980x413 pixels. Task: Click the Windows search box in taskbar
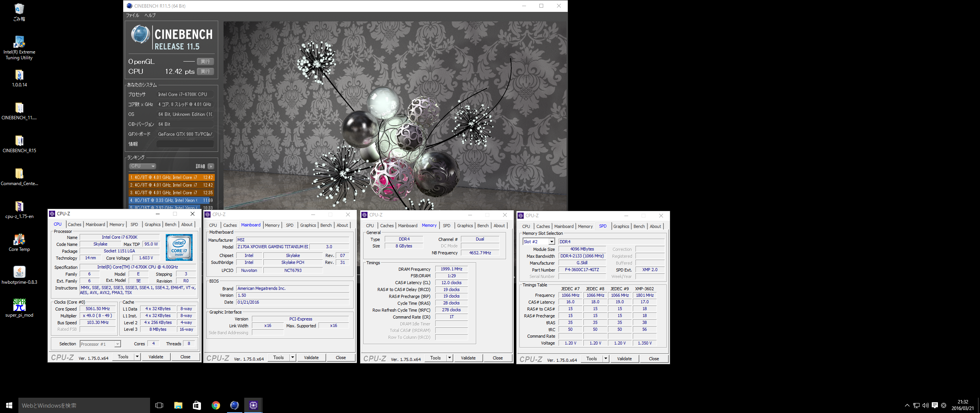[x=84, y=405]
